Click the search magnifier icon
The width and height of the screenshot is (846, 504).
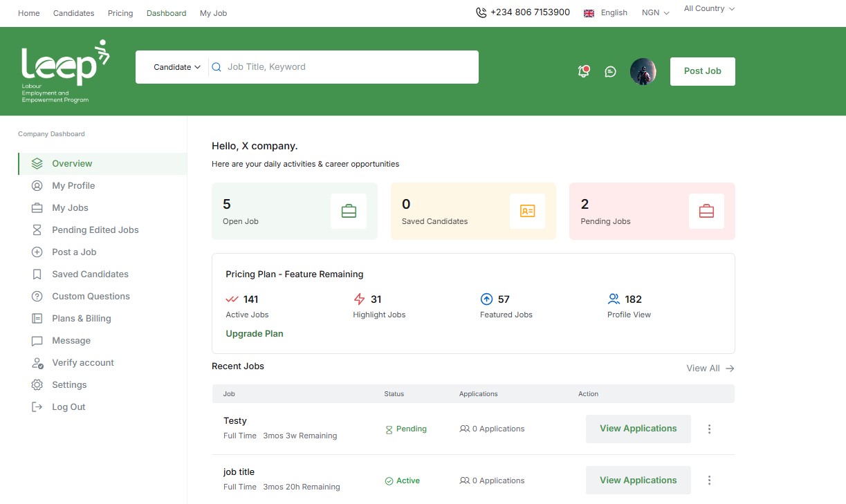[x=217, y=67]
